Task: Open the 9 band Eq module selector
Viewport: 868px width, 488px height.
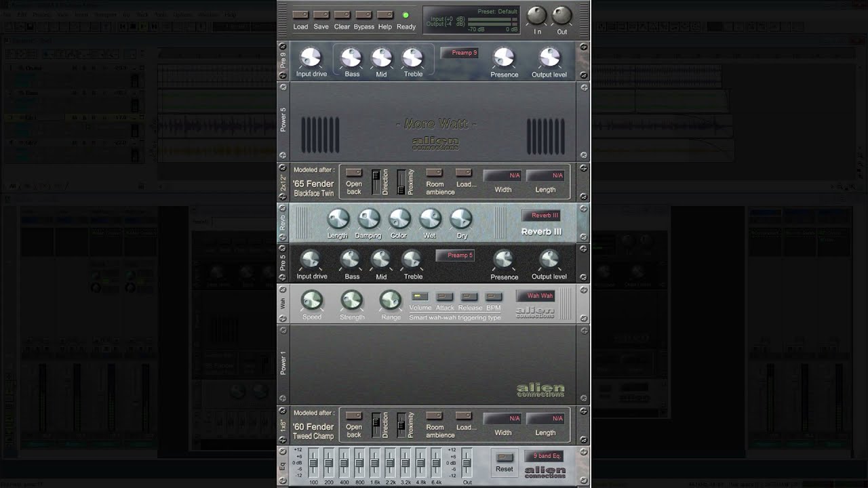Action: tap(544, 456)
